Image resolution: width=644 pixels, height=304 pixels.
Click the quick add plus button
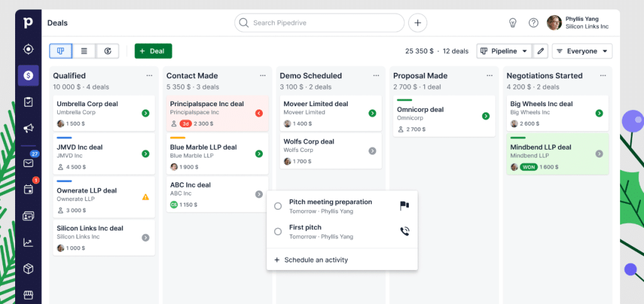click(418, 23)
